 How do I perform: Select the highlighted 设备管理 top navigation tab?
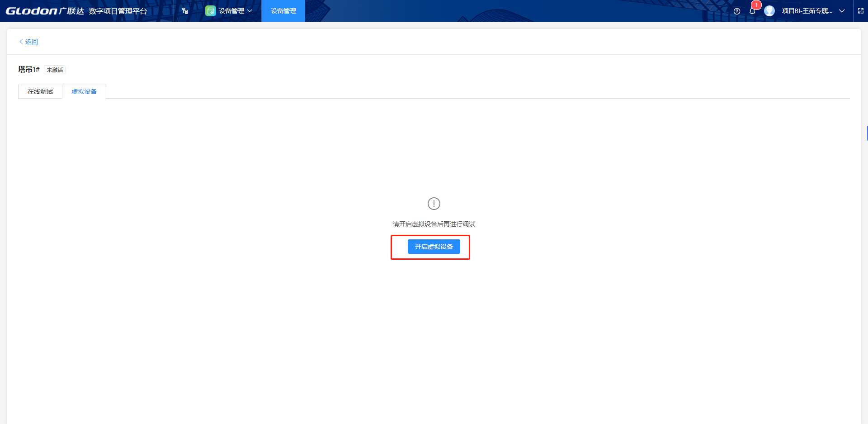tap(283, 11)
